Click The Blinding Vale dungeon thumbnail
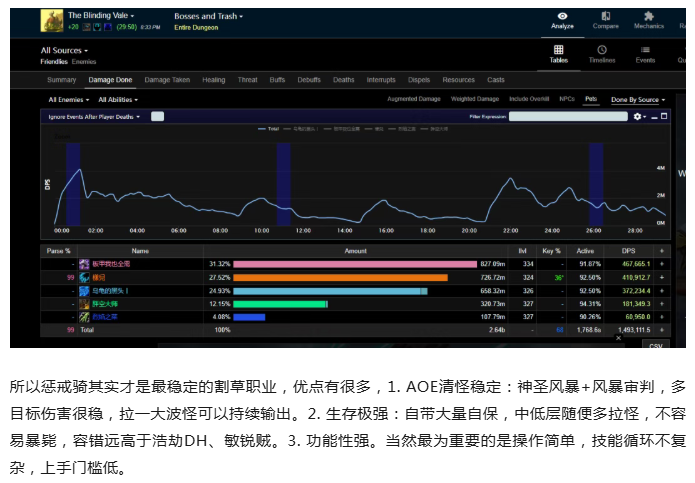Viewport: 695px width, 483px height. point(52,21)
